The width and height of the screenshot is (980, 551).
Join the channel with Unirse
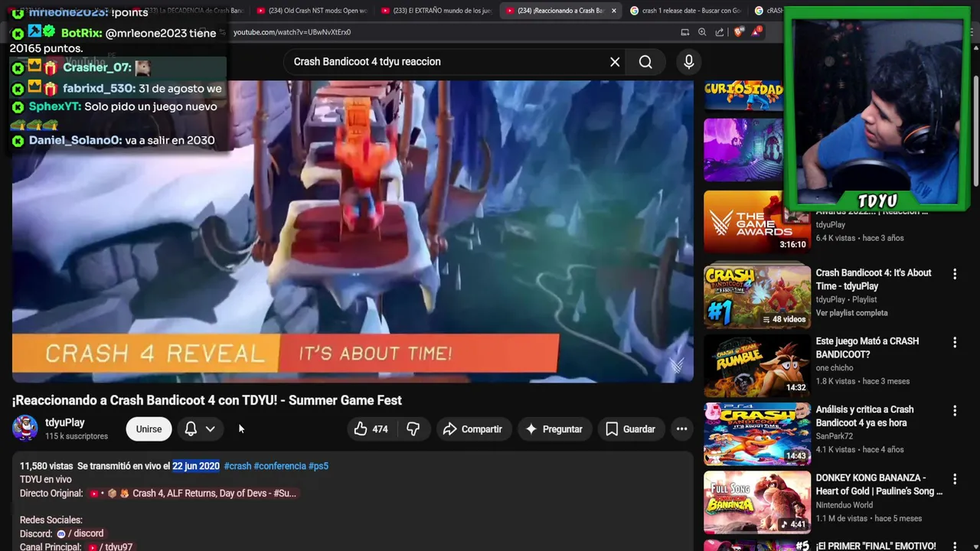click(149, 429)
